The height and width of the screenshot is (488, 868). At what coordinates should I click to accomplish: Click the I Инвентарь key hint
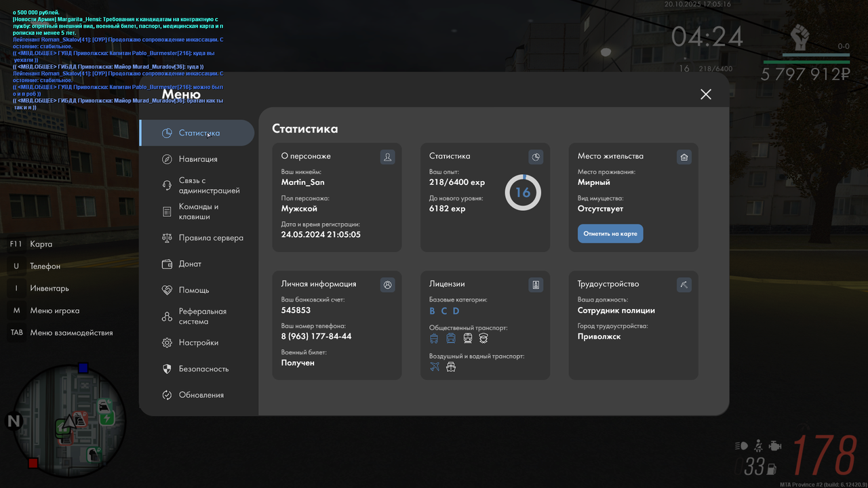pos(39,288)
